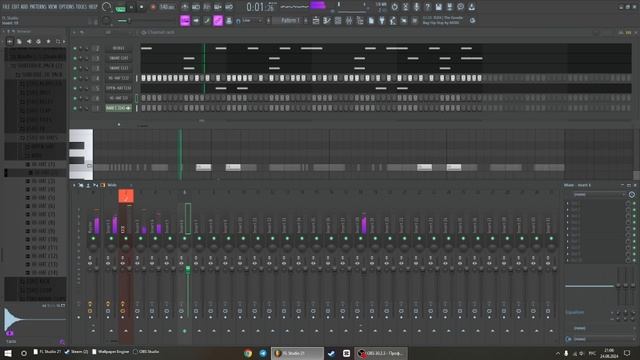Click the red Record button

coord(153,7)
